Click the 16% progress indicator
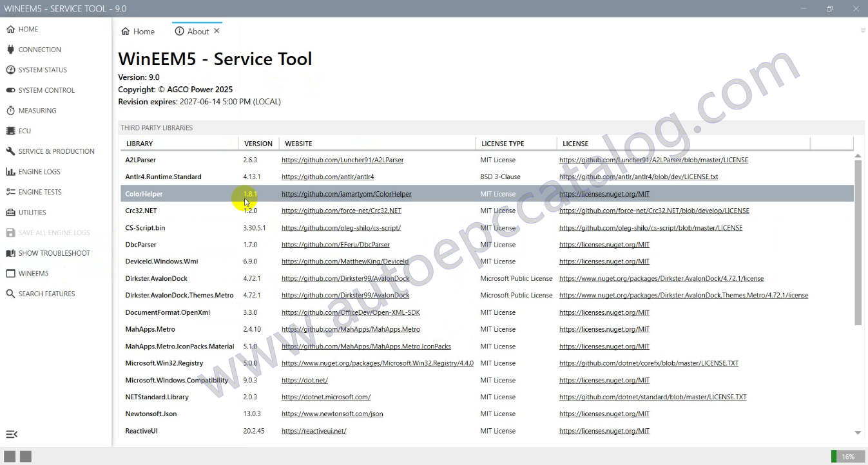868x465 pixels. (x=848, y=457)
